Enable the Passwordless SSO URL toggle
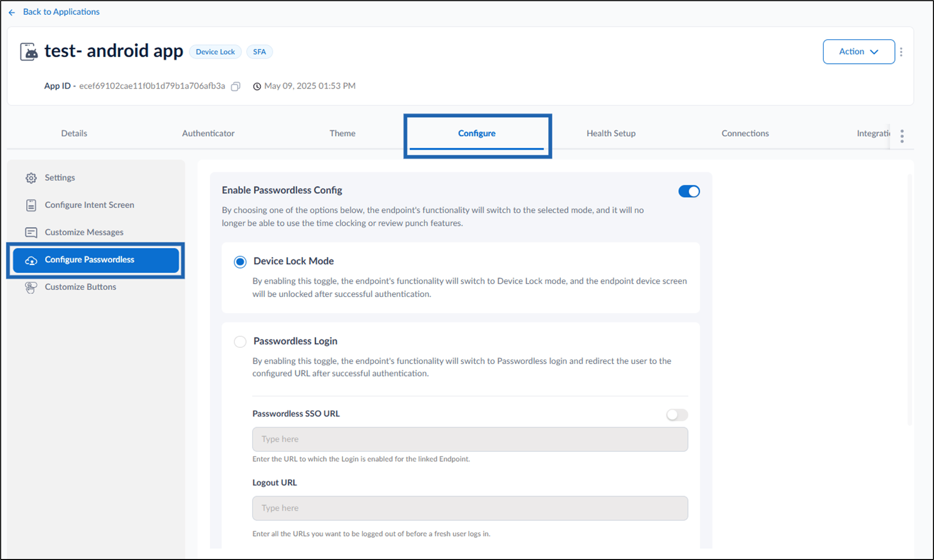 (x=677, y=415)
